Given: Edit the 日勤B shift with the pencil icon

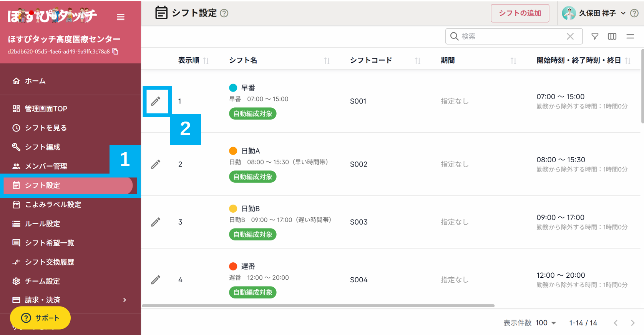Looking at the screenshot, I should [156, 222].
